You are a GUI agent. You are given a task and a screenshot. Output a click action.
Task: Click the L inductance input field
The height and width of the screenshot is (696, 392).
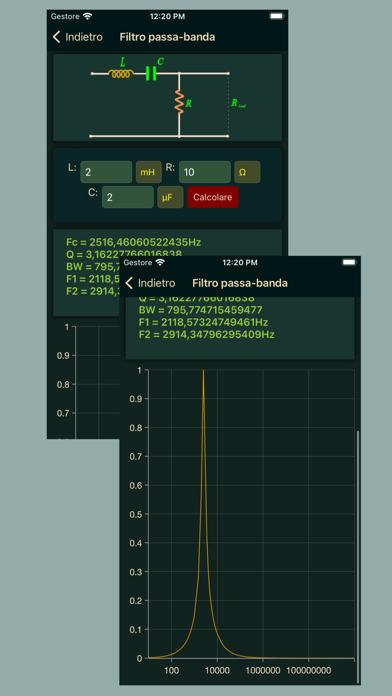[x=106, y=172]
